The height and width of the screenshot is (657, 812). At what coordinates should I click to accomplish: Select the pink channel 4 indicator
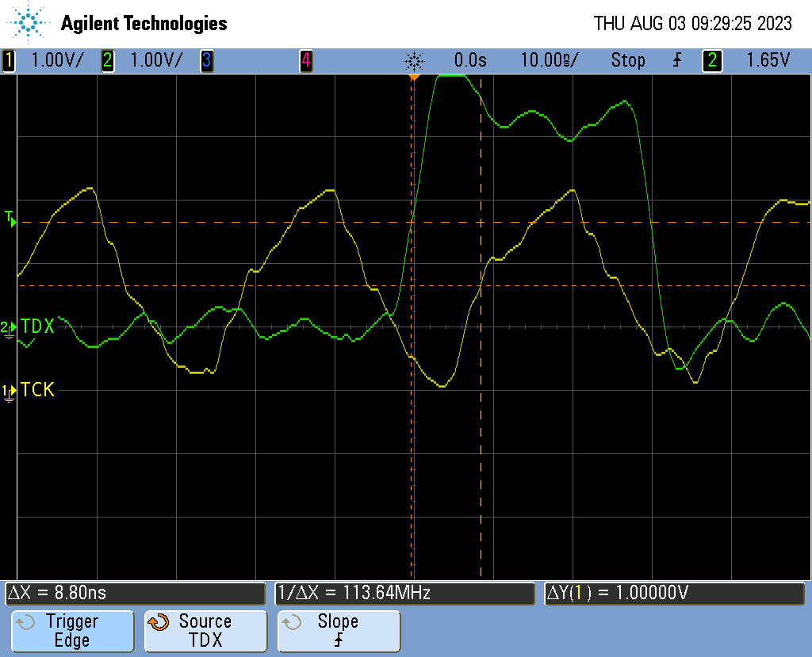pos(306,60)
